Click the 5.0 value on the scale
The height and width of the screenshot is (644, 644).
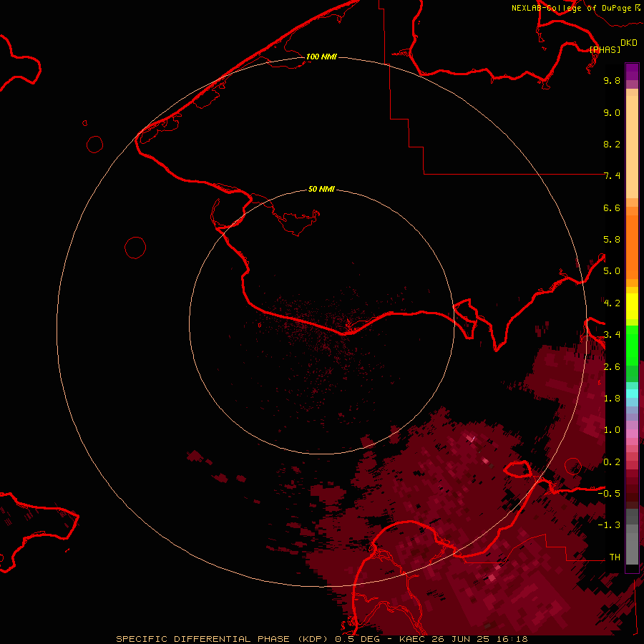click(612, 271)
